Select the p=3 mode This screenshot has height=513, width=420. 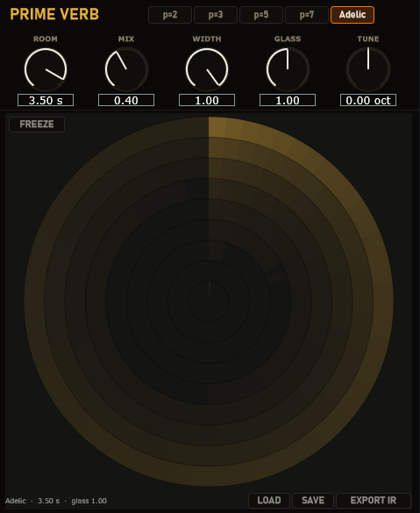pyautogui.click(x=216, y=15)
